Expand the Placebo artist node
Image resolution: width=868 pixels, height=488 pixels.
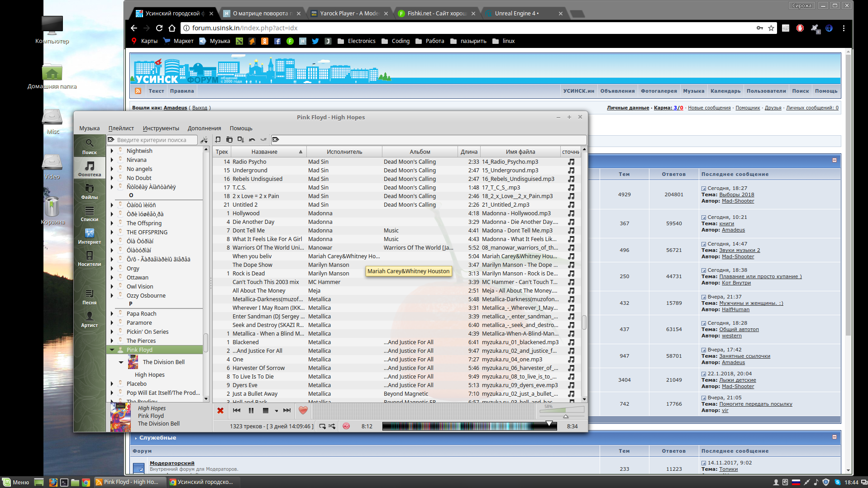click(x=112, y=384)
